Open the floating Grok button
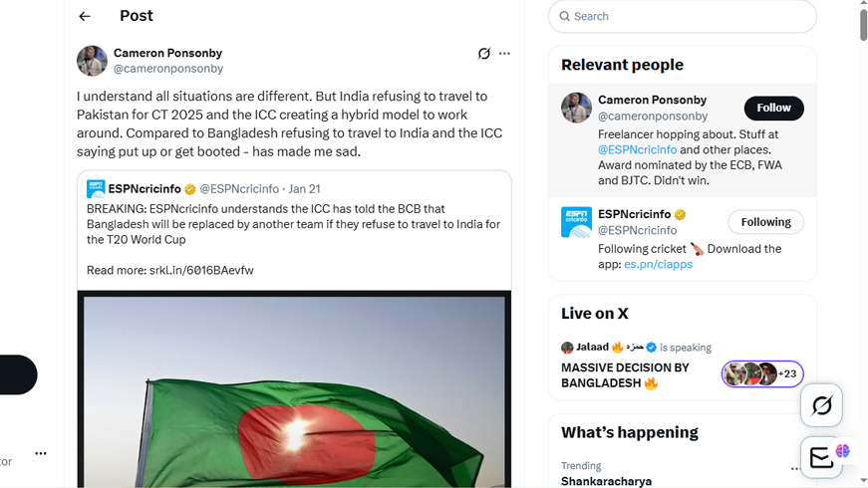Viewport: 868px width, 488px height. tap(821, 405)
